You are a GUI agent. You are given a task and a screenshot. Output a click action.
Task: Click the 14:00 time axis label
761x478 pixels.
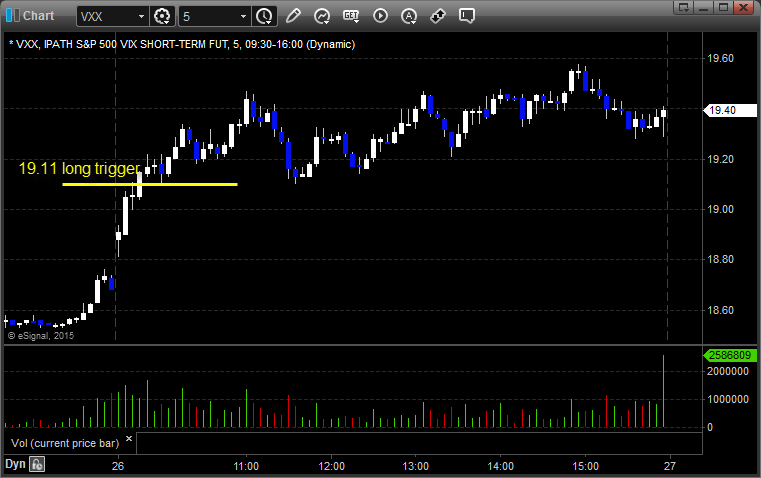click(500, 466)
